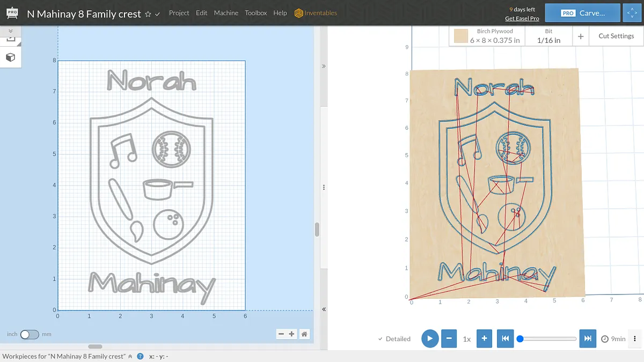Zoom out the design canvas with minus
Viewport: 644px width, 362px height.
(x=281, y=334)
